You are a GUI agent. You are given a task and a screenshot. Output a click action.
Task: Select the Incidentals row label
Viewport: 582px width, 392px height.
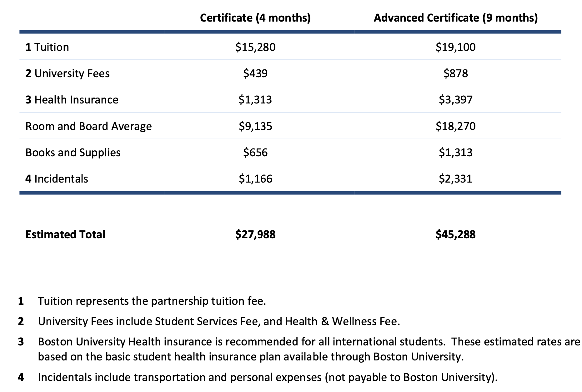click(57, 179)
